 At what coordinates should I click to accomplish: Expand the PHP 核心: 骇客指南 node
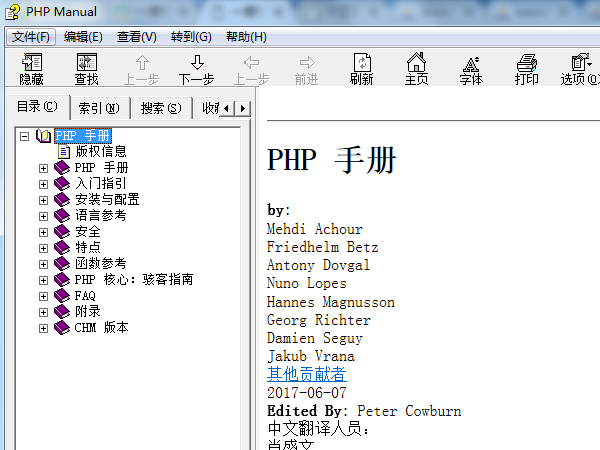coord(43,280)
